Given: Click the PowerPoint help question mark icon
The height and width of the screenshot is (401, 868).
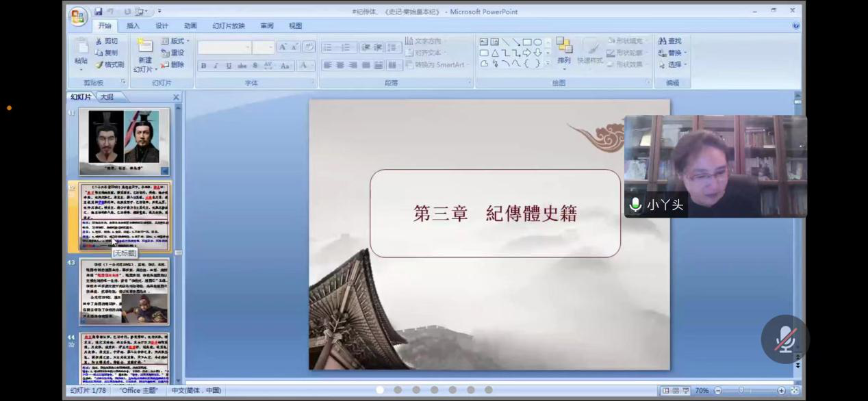Looking at the screenshot, I should click(795, 26).
